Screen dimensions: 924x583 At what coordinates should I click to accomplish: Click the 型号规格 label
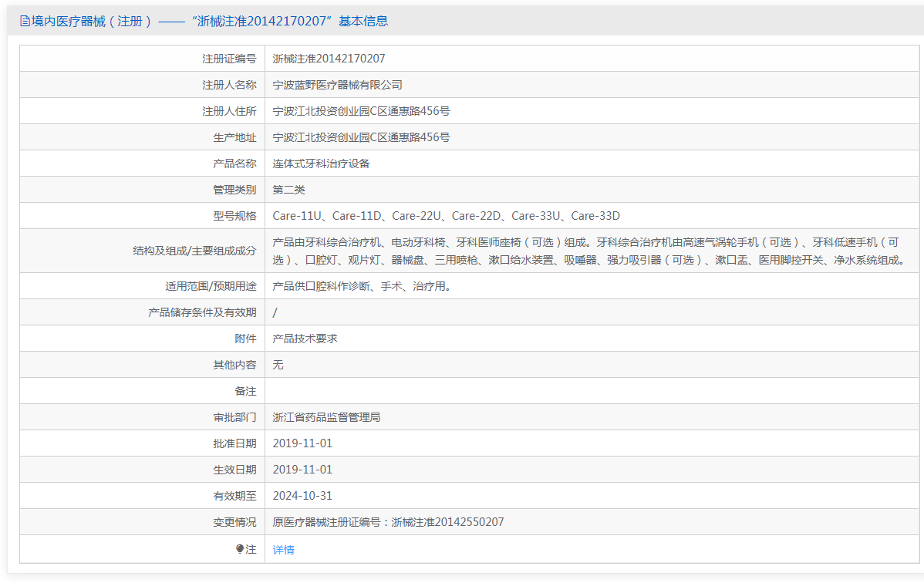pos(234,216)
